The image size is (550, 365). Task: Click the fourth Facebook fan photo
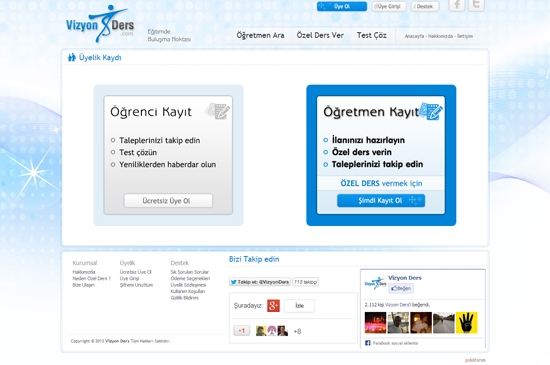tap(444, 323)
